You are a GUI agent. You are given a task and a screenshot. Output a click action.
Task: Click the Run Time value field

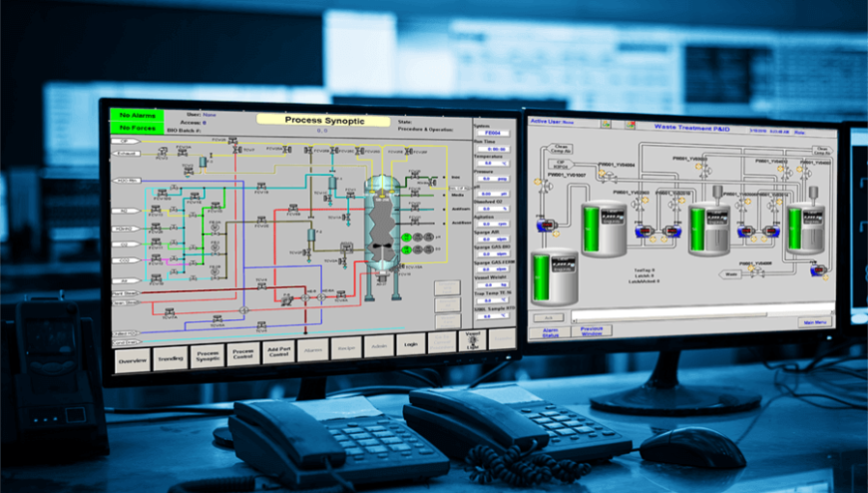click(x=493, y=149)
